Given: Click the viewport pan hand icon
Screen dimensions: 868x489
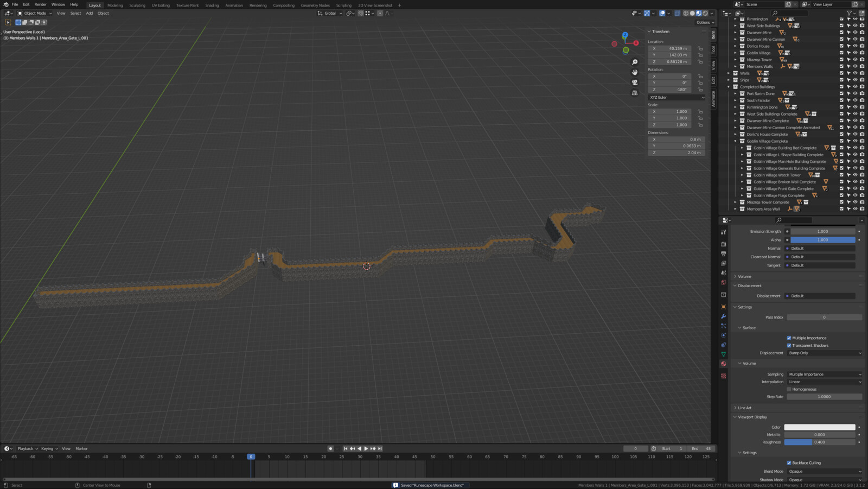Looking at the screenshot, I should [x=635, y=72].
